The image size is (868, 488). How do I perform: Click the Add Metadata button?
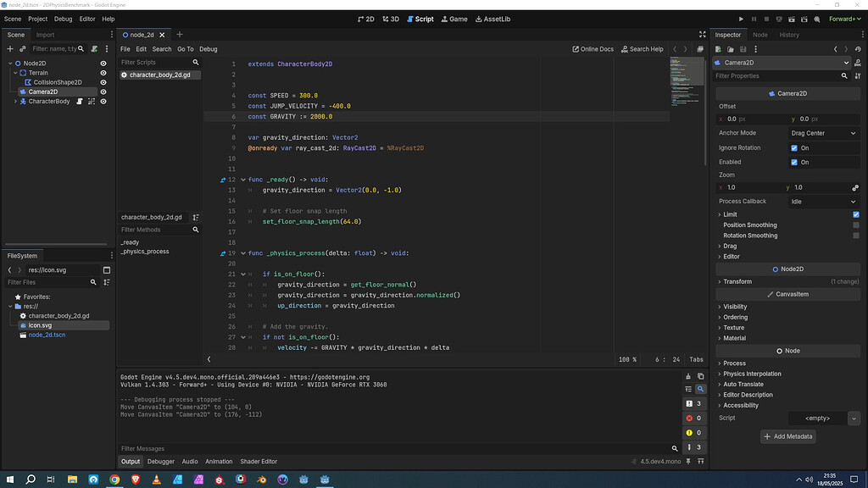click(787, 435)
